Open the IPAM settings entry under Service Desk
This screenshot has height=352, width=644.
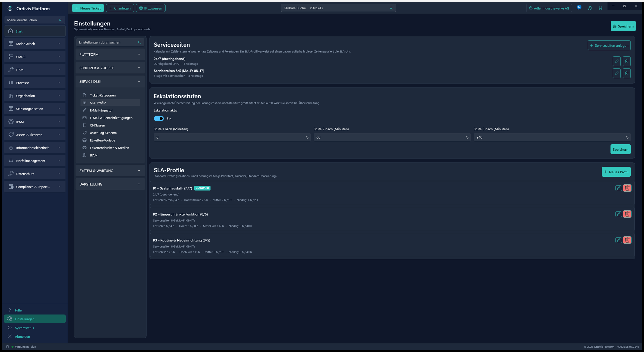(x=110, y=155)
